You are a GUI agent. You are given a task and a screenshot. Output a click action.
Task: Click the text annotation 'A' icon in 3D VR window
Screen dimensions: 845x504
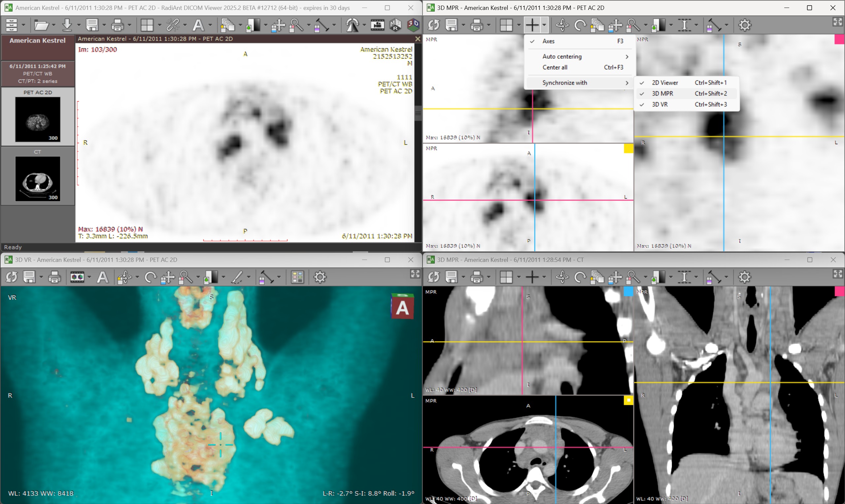(103, 277)
